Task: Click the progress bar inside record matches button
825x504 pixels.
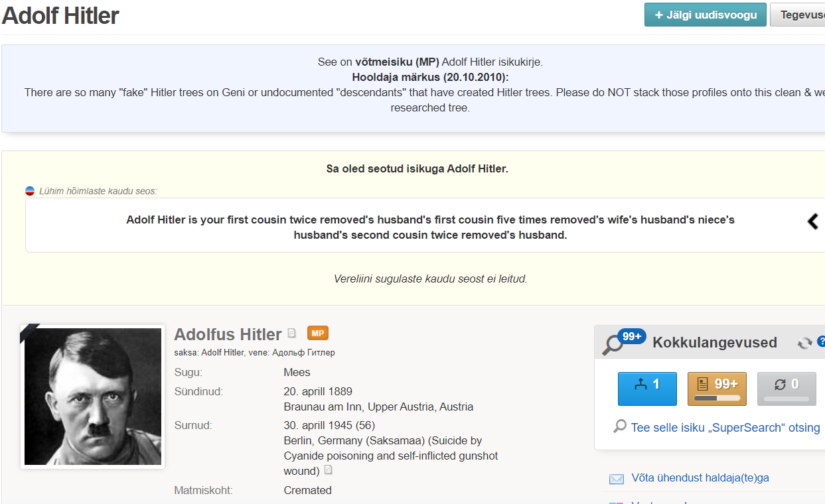Action: [x=717, y=399]
